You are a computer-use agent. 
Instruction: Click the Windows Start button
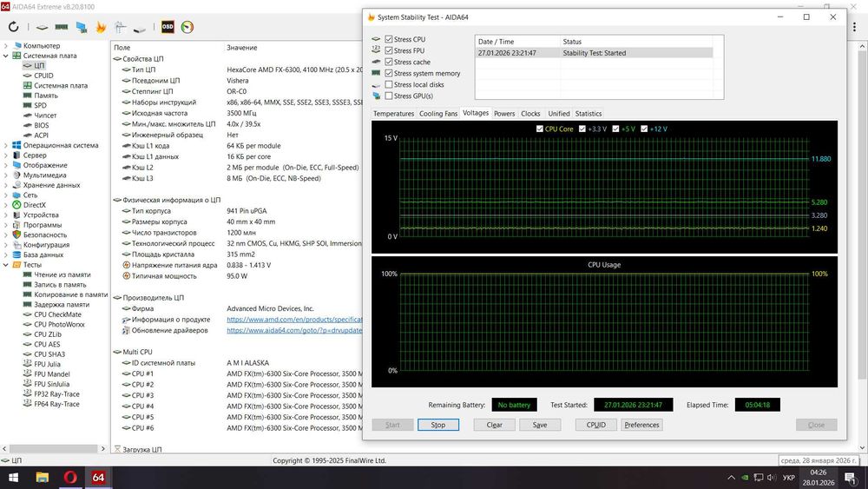[13, 478]
